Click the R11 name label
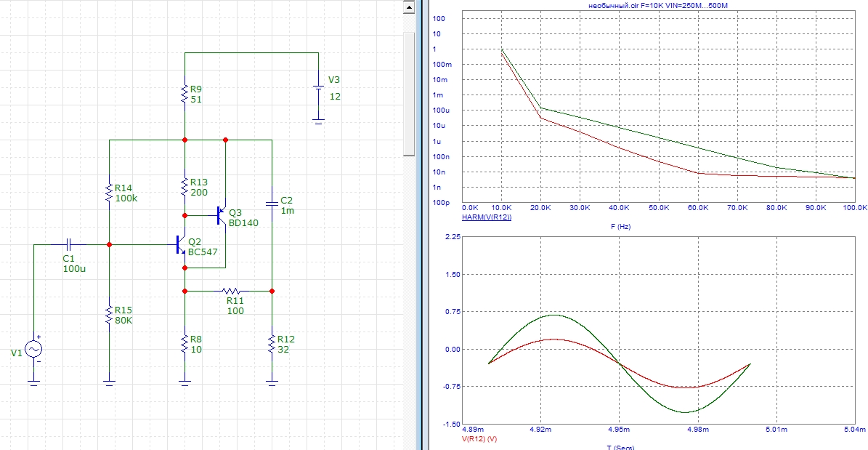This screenshot has height=450, width=868. [x=235, y=300]
